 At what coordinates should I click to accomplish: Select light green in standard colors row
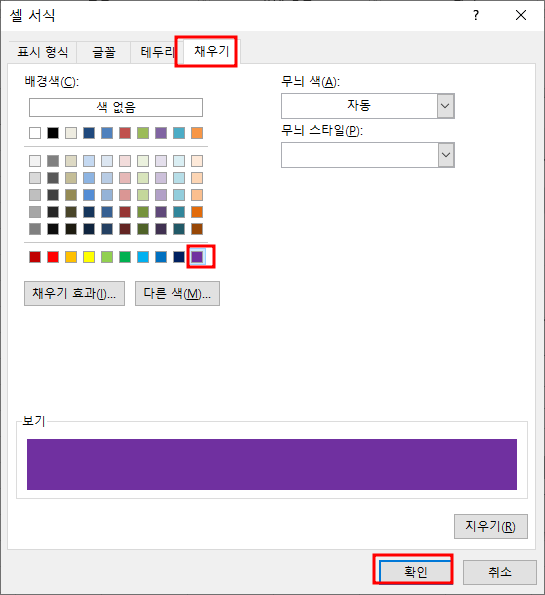pos(107,257)
